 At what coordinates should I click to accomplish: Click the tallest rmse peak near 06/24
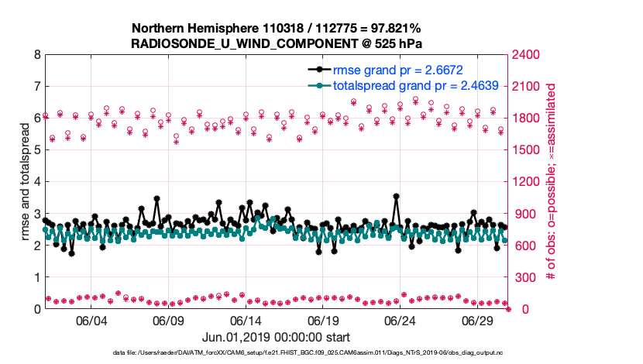click(396, 197)
